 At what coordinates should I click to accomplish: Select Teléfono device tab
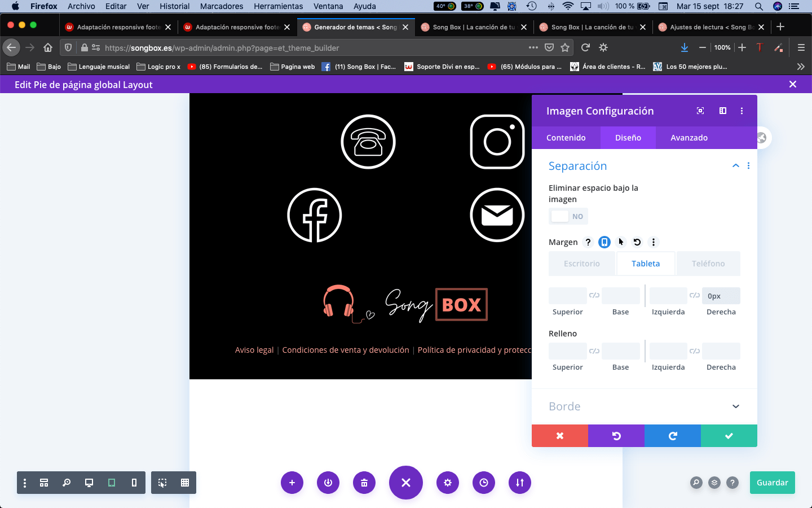pyautogui.click(x=708, y=264)
